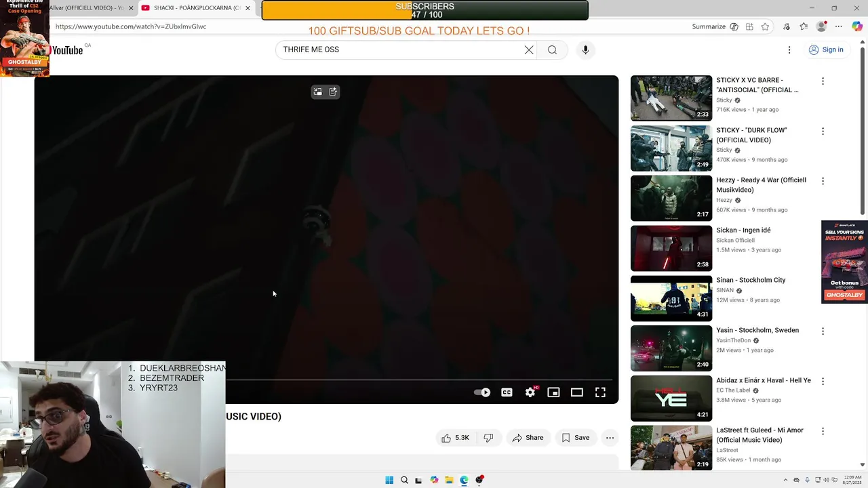
Task: Click the notes overlay icon atop video
Action: (333, 92)
